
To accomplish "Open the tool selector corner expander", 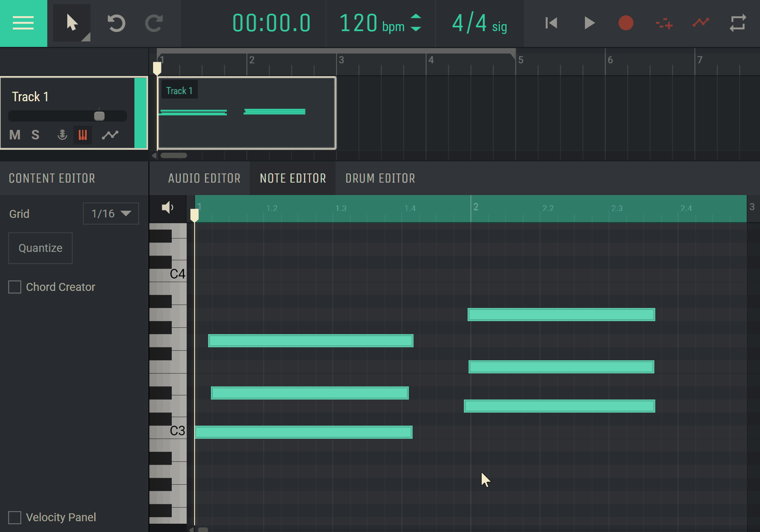I will coord(86,38).
